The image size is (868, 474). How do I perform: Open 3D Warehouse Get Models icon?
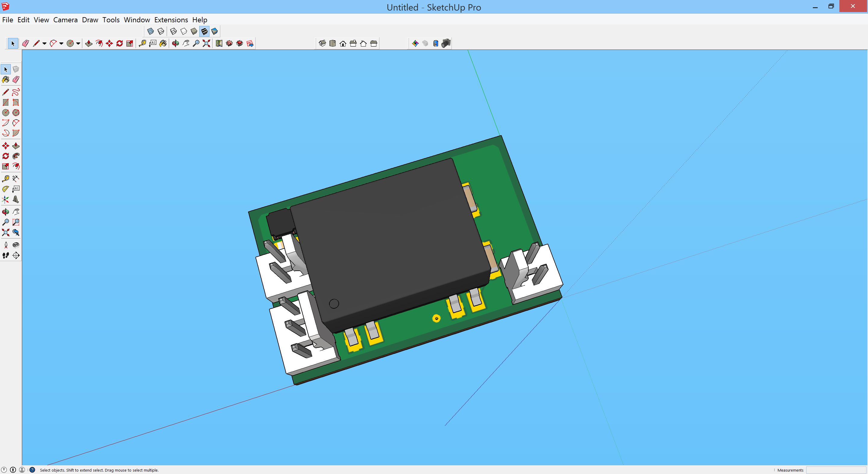coord(229,43)
